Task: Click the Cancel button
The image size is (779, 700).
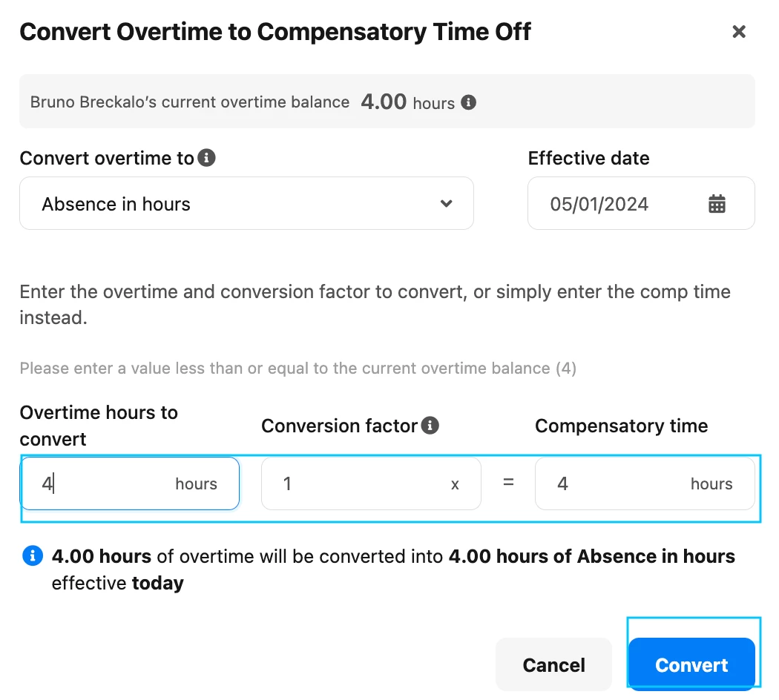Action: coord(553,664)
